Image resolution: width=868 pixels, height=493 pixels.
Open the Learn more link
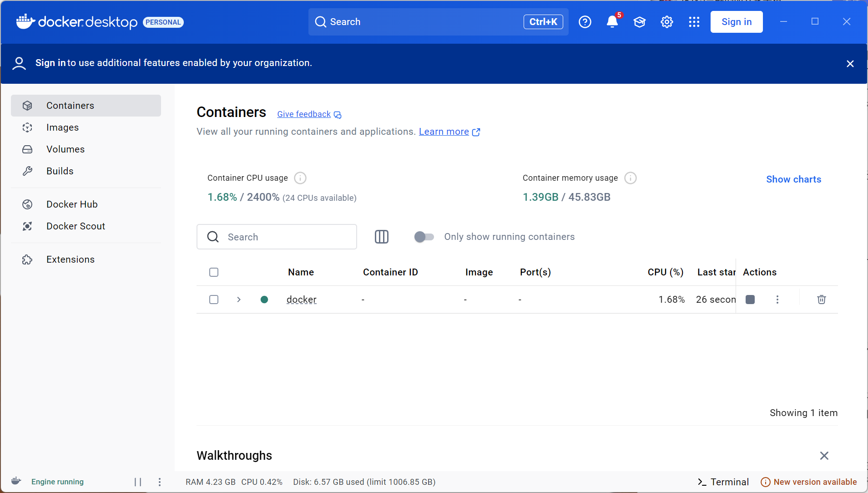click(449, 132)
